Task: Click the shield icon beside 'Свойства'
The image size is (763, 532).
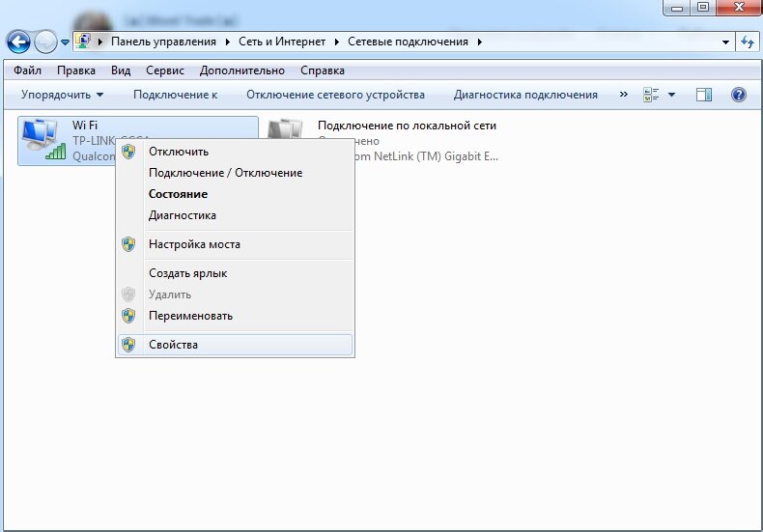Action: tap(128, 345)
